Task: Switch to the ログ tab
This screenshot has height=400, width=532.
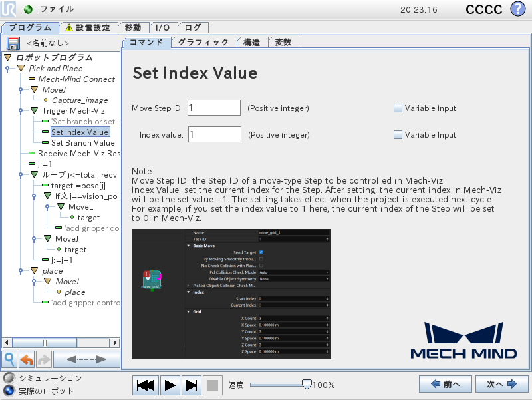Action: [x=193, y=27]
